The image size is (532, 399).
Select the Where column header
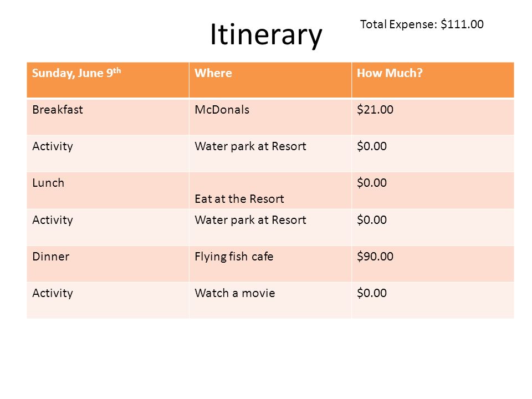pyautogui.click(x=270, y=80)
